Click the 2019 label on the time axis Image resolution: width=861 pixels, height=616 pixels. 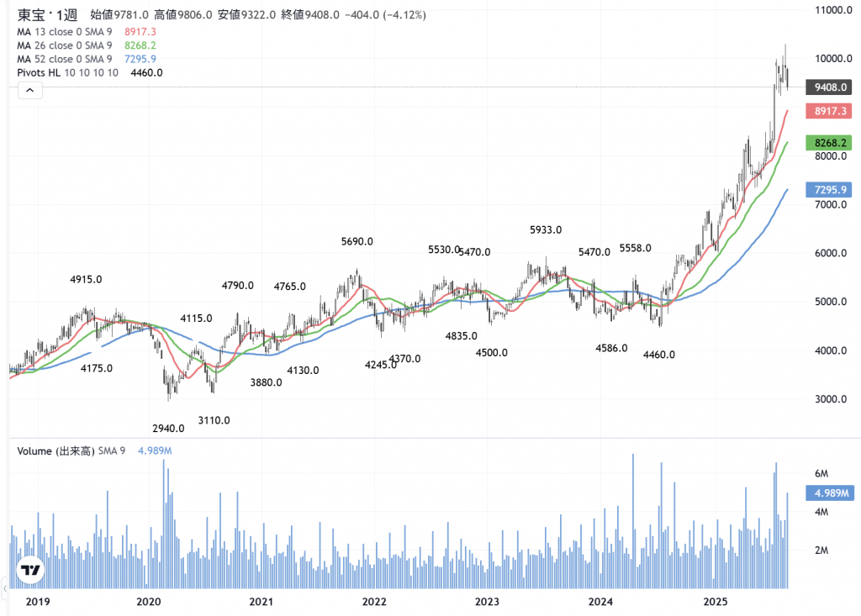pos(38,602)
